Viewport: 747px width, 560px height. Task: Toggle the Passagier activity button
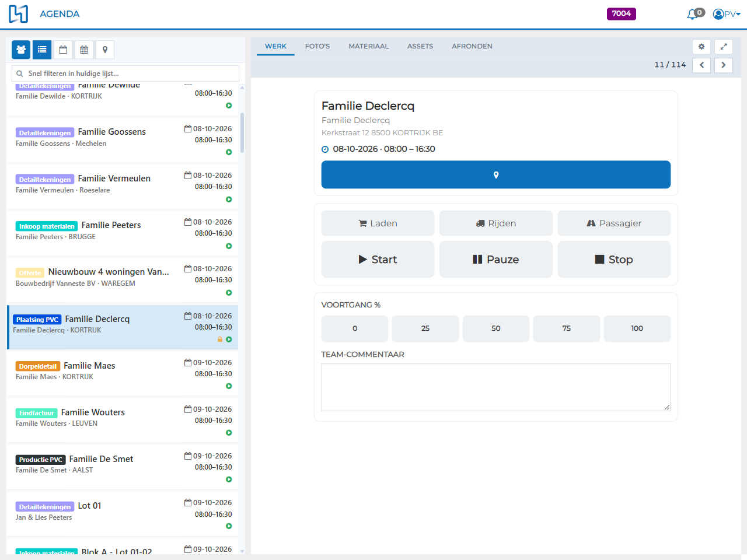tap(614, 223)
